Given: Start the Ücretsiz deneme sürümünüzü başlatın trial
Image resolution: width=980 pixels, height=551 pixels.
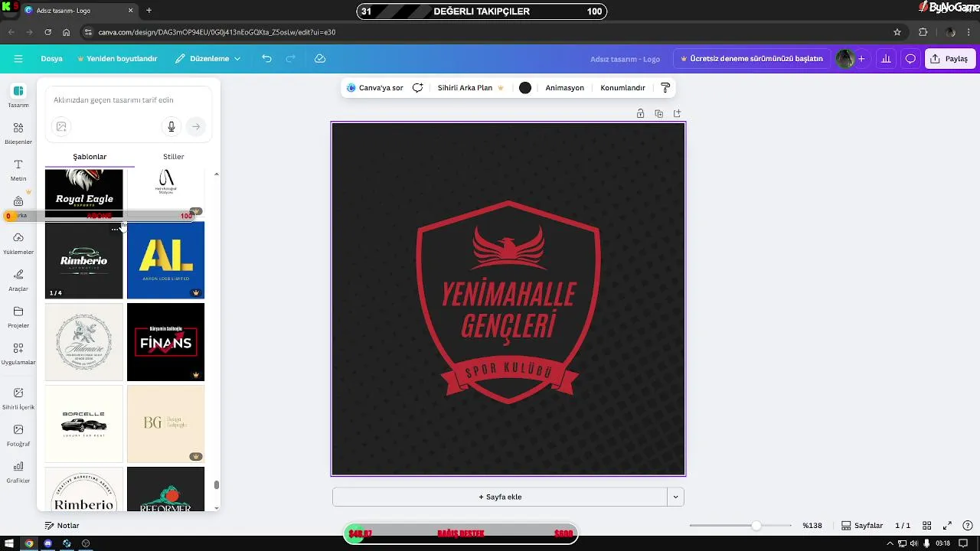Looking at the screenshot, I should pyautogui.click(x=752, y=59).
